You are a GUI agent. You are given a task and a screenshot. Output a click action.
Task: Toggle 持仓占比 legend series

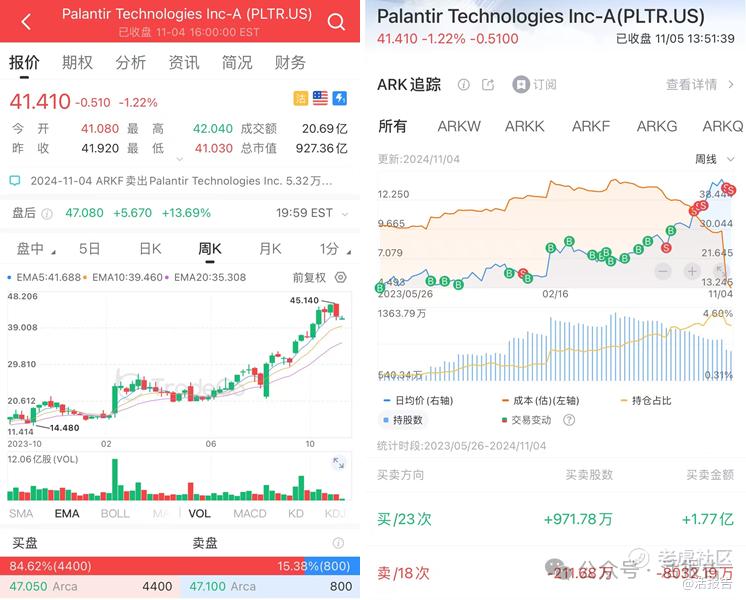[646, 401]
